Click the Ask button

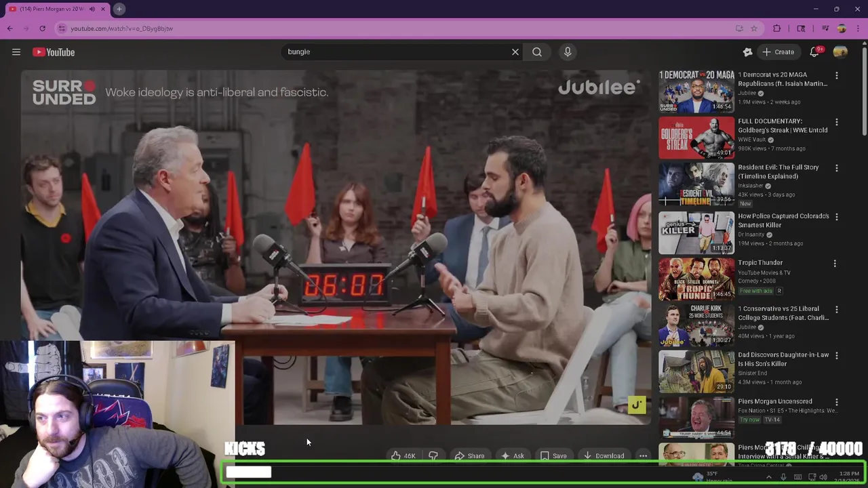pyautogui.click(x=513, y=455)
